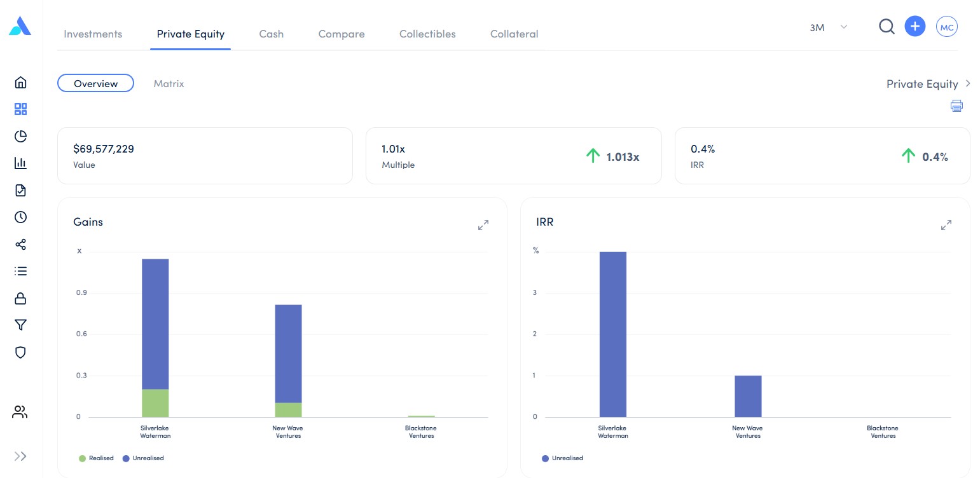Toggle Realised series in Gains legend
The width and height of the screenshot is (980, 478).
click(96, 458)
